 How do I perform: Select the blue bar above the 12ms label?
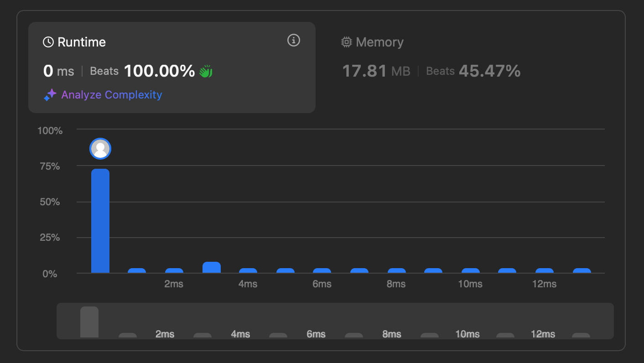(545, 270)
